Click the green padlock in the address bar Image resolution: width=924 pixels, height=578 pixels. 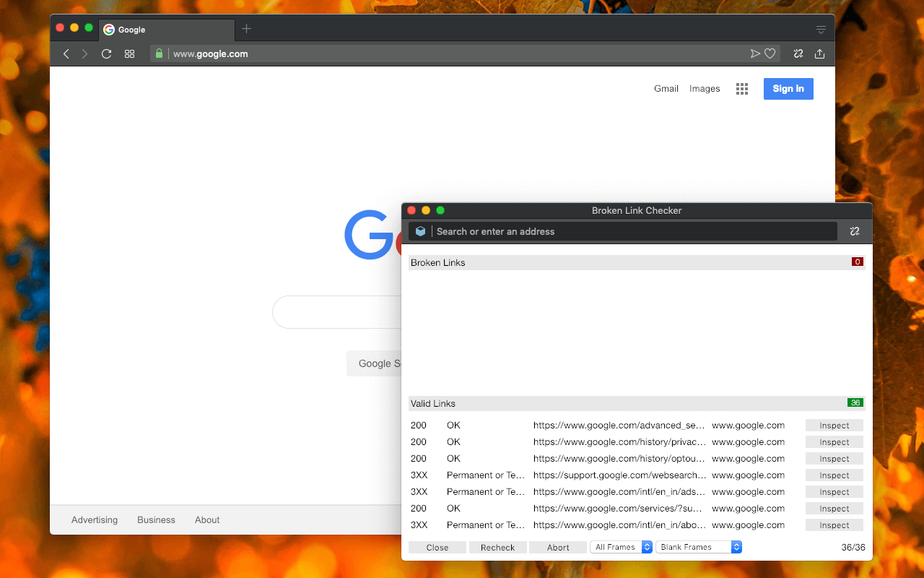pyautogui.click(x=159, y=53)
